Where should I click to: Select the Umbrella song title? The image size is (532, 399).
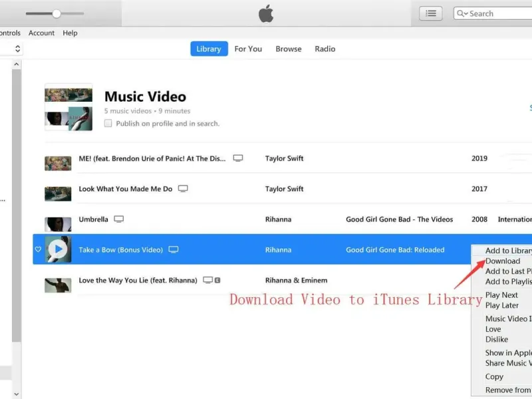pyautogui.click(x=93, y=219)
